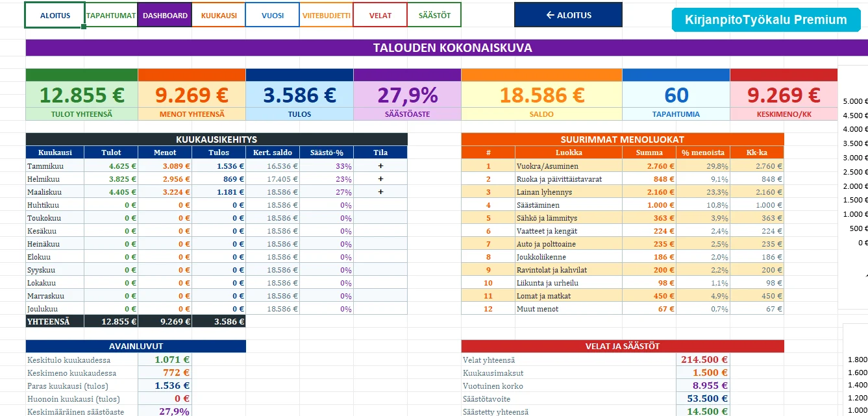This screenshot has width=868, height=416.
Task: Click Lainan lyhennys sum 2.160 €
Action: pos(649,191)
